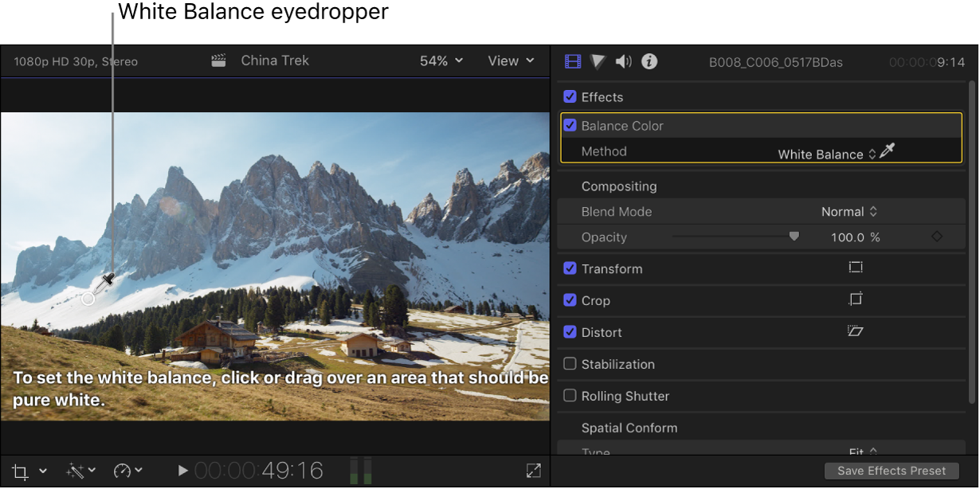
Task: Open the 54% zoom level menu
Action: click(x=441, y=60)
